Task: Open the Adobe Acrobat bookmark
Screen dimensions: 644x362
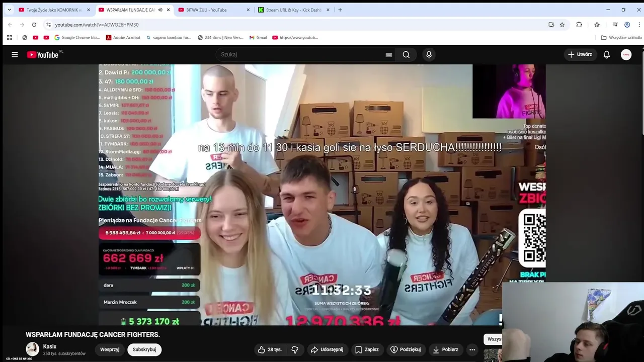Action: 123,37
